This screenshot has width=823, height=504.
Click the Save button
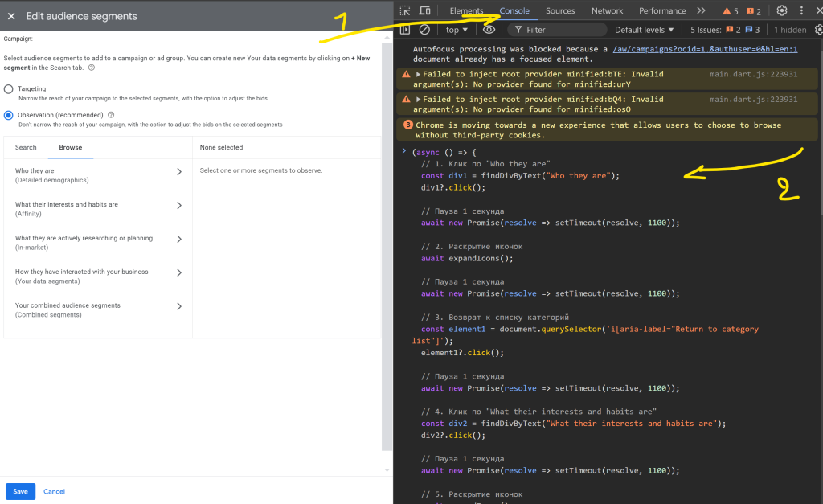pyautogui.click(x=20, y=491)
